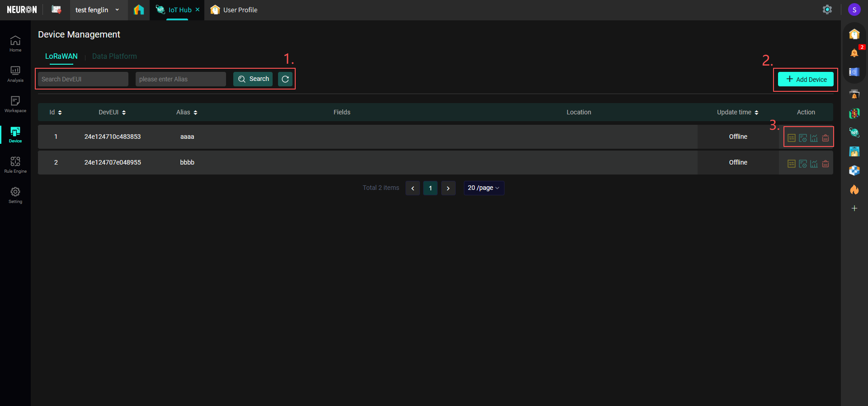This screenshot has height=406, width=868.
Task: Click the Add Device button
Action: [x=806, y=80]
